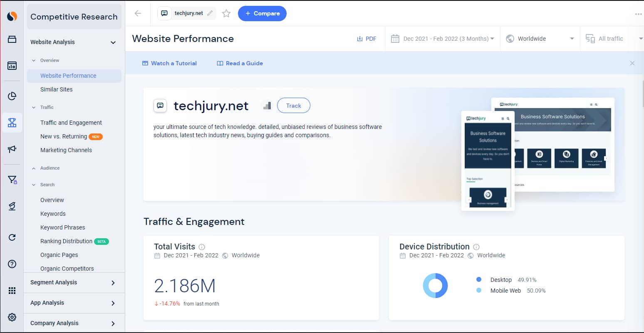Viewport: 644px width, 333px height.
Task: Open Organic Pages
Action: (x=59, y=255)
